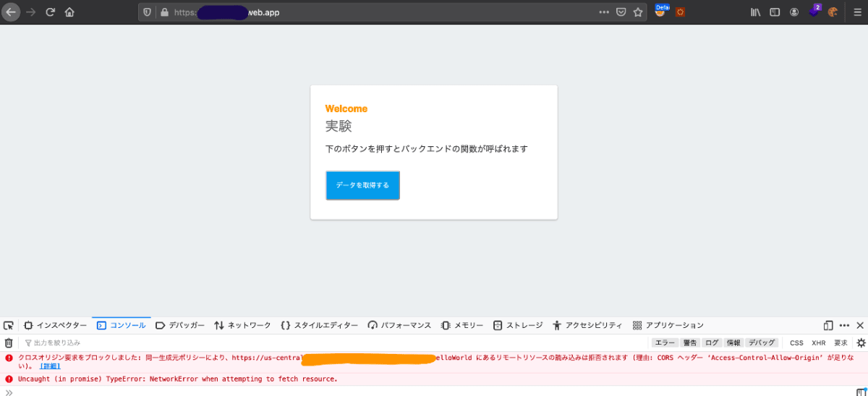This screenshot has width=868, height=396.
Task: Click the データを取得する button
Action: tap(362, 185)
